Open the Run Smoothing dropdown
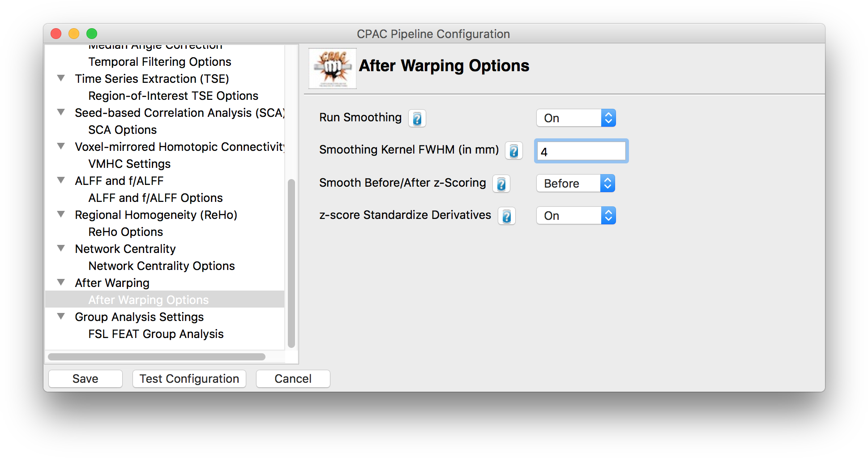Screen dimensions: 868x458 pyautogui.click(x=576, y=118)
